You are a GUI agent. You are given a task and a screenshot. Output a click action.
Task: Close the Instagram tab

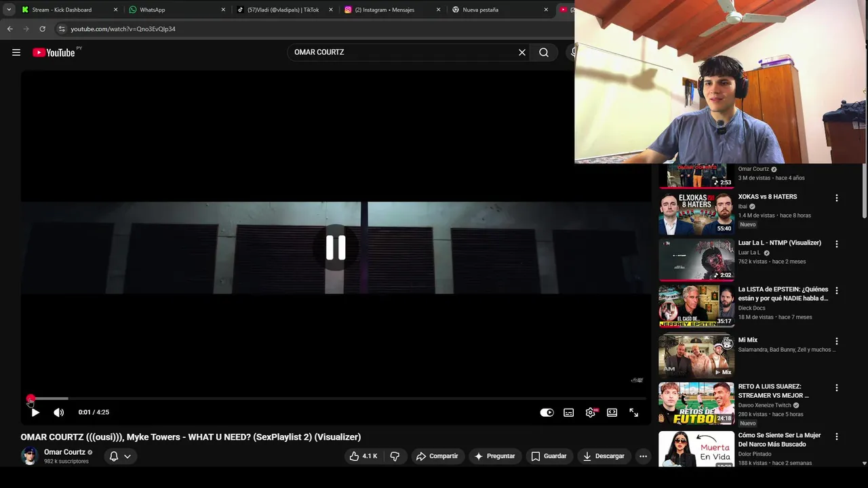[439, 9]
